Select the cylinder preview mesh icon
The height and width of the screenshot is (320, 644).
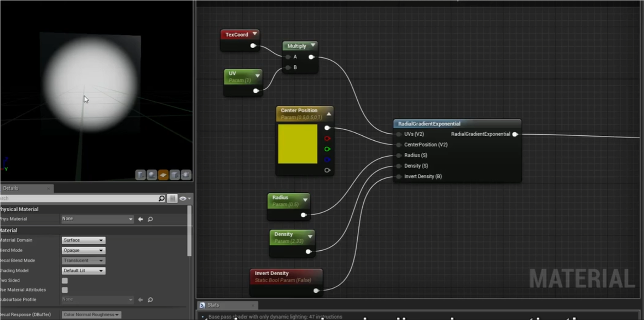tap(141, 175)
